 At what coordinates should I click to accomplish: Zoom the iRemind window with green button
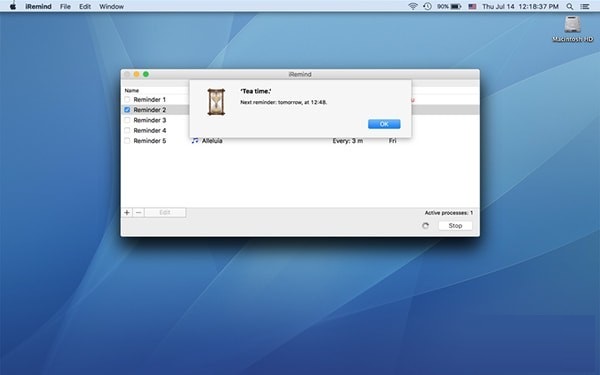click(146, 74)
